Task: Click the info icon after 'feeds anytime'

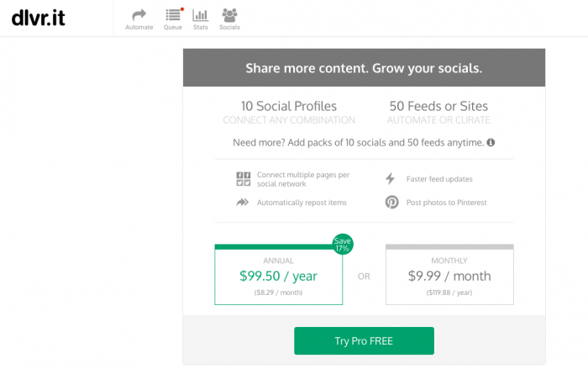Action: [491, 143]
